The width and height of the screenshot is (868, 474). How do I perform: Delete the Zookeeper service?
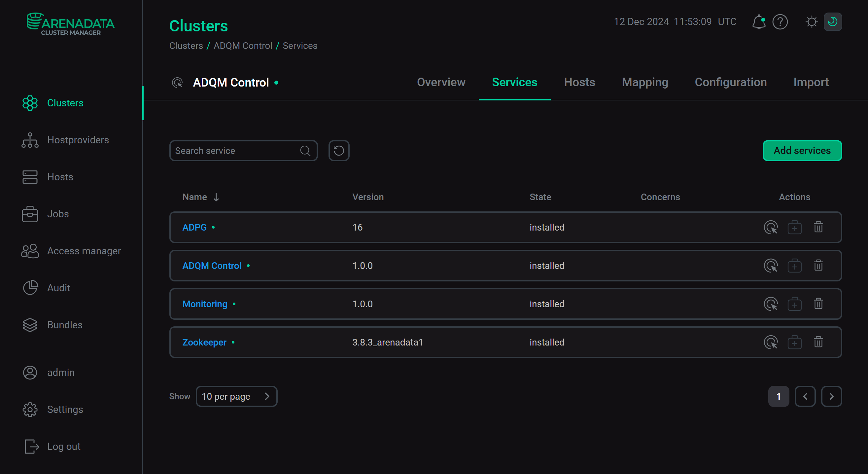[x=818, y=342]
